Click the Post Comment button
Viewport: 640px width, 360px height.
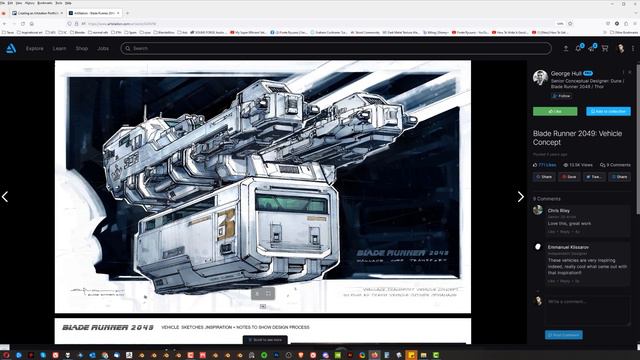point(564,335)
